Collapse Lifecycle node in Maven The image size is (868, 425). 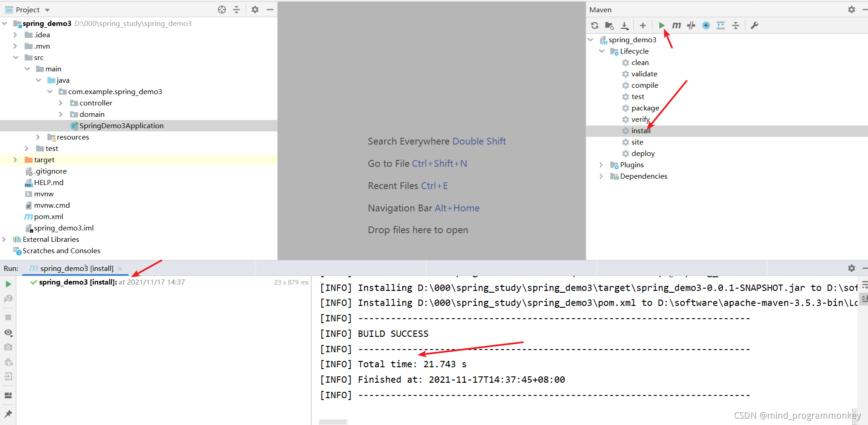click(601, 51)
